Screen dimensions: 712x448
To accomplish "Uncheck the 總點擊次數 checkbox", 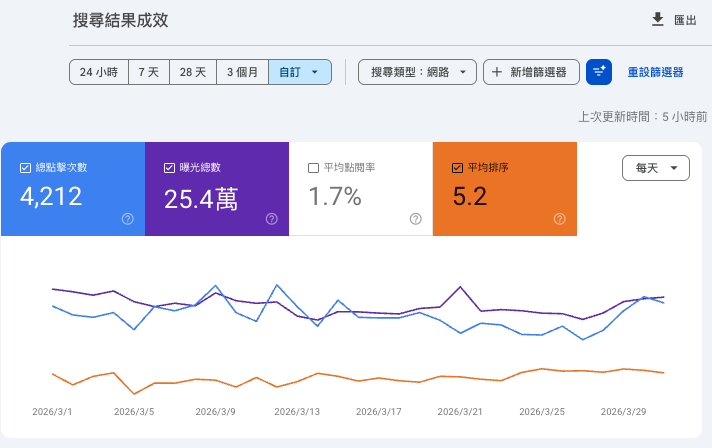I will pos(25,168).
